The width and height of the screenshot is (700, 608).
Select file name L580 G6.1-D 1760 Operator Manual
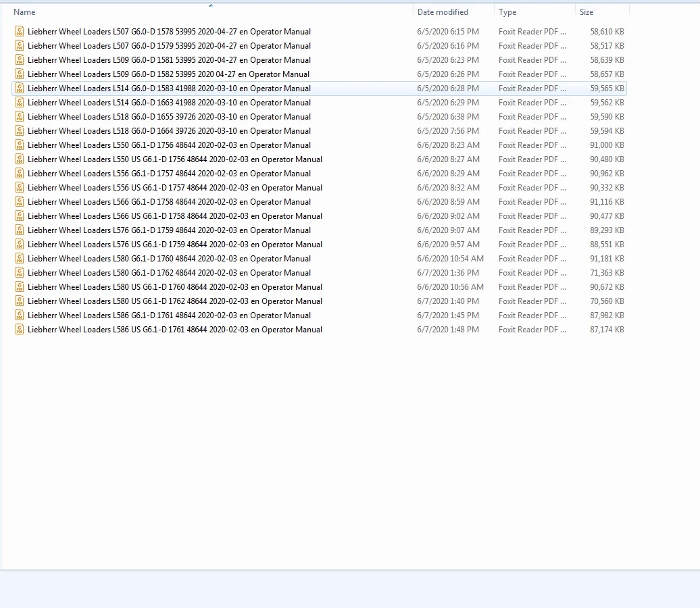pos(169,259)
